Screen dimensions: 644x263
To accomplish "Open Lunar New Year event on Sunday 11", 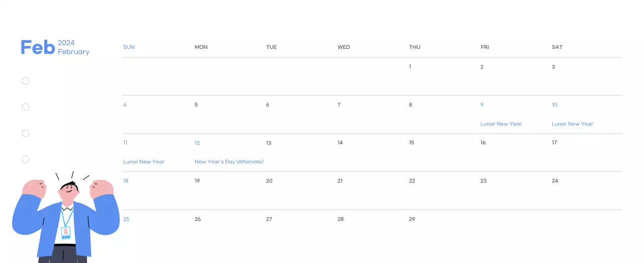I will coord(144,162).
